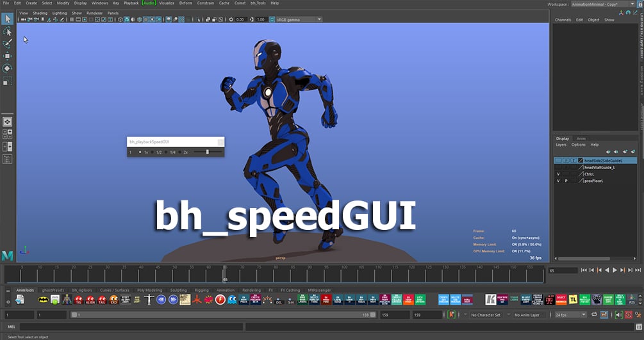Image resolution: width=644 pixels, height=340 pixels.
Task: Play animation backwards
Action: point(607,270)
